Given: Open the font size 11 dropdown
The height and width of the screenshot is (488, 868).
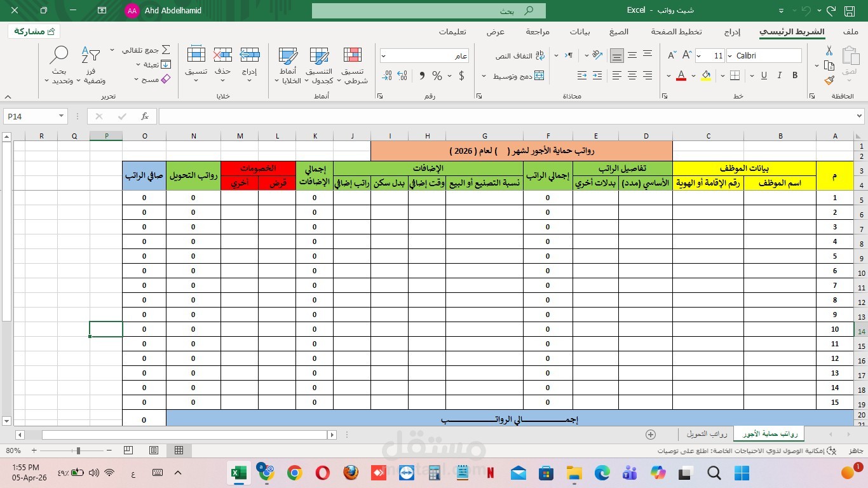Looking at the screenshot, I should click(x=699, y=56).
